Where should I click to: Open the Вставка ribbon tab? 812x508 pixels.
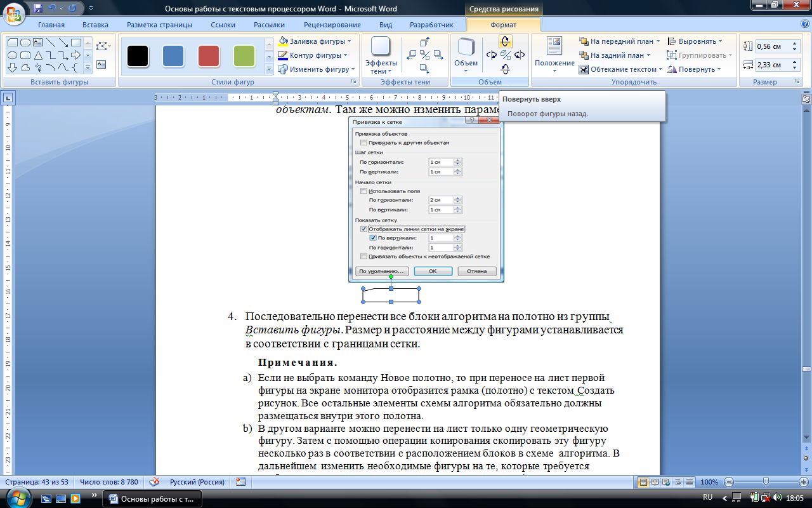[95, 25]
